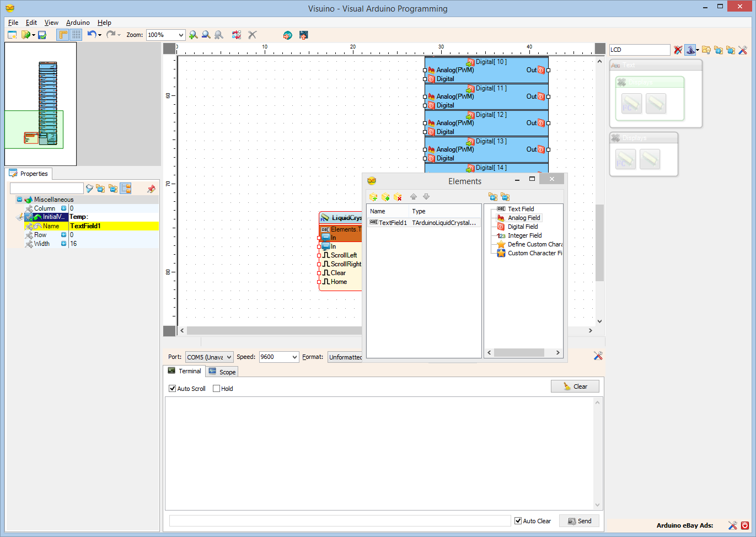
Task: Select Digital Field in element types tree
Action: coord(523,227)
